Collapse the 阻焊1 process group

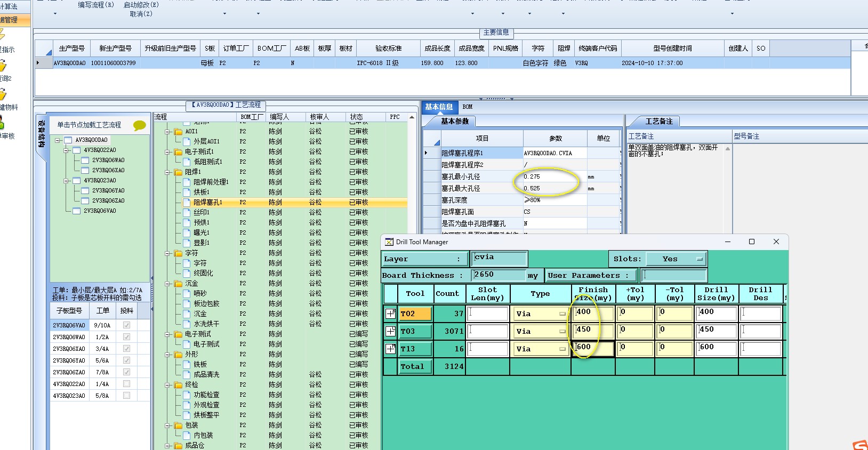167,172
